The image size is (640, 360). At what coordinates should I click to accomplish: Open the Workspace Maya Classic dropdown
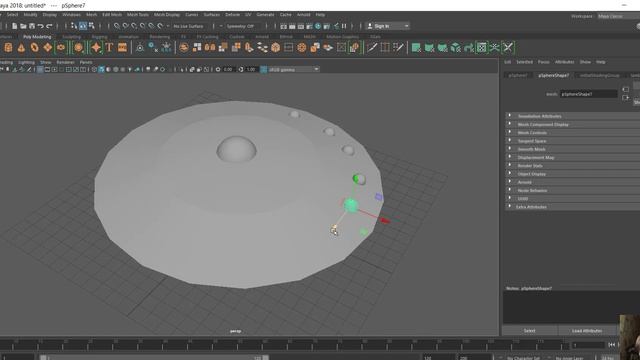click(x=619, y=16)
